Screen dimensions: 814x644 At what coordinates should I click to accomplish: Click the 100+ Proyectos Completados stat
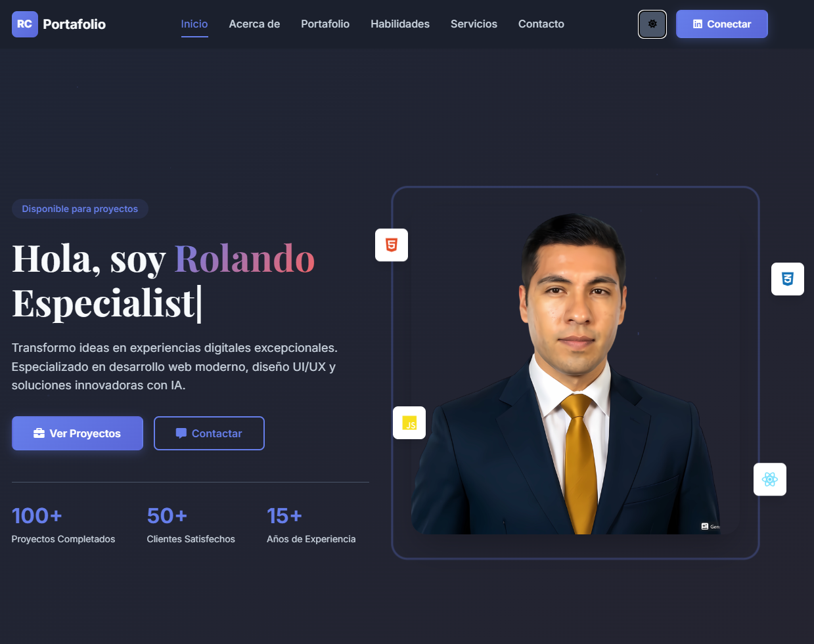coord(63,525)
